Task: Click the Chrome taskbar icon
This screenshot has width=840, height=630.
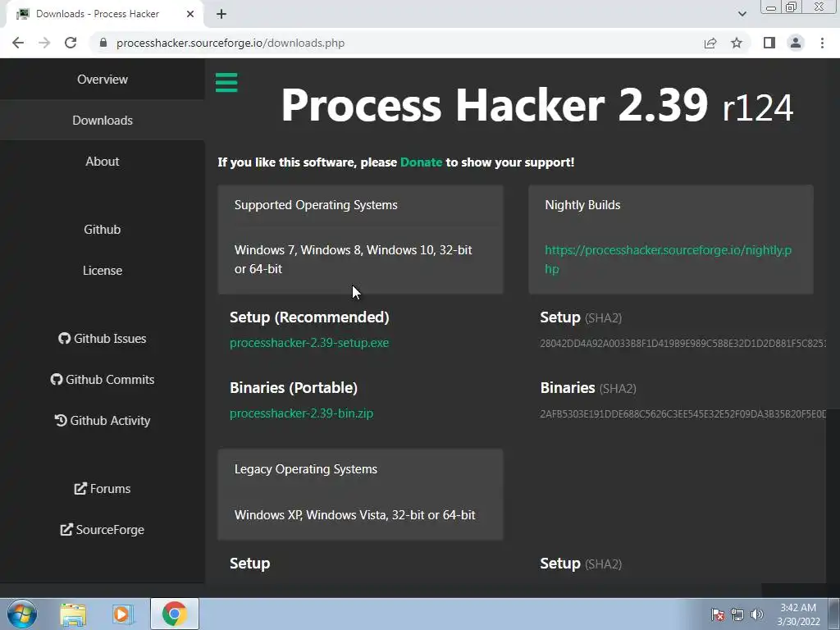Action: click(x=175, y=614)
